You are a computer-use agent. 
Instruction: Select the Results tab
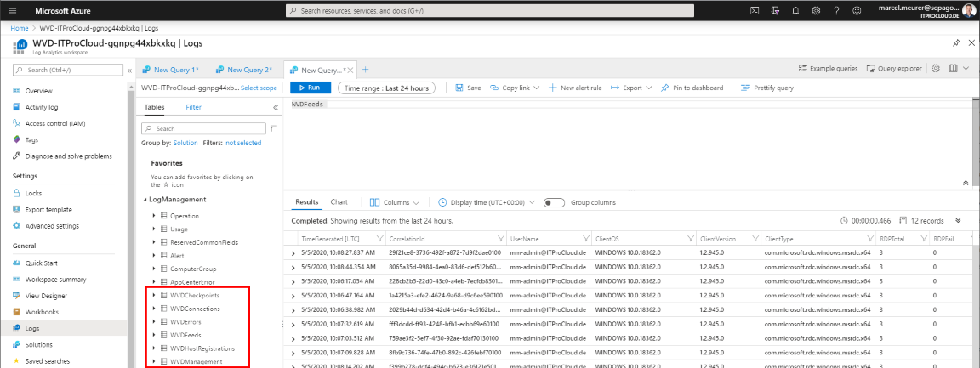307,202
